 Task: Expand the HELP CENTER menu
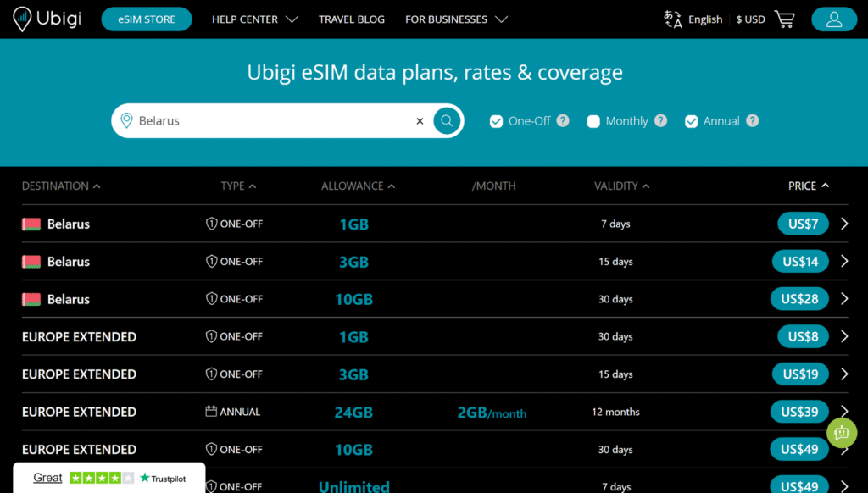[246, 19]
